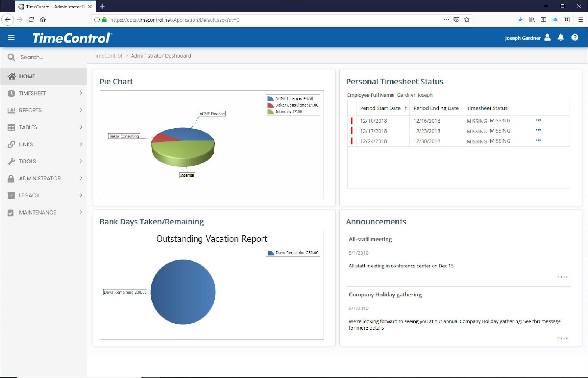Click the Tools wrench icon
This screenshot has height=378, width=588.
click(11, 161)
